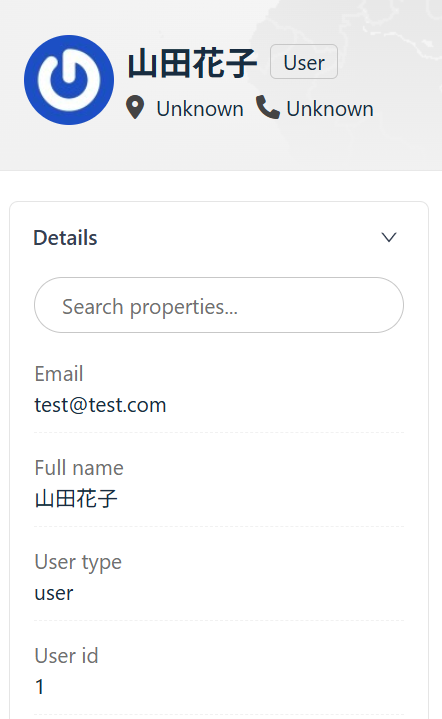The height and width of the screenshot is (719, 442).
Task: Click the User role badge
Action: 304,62
